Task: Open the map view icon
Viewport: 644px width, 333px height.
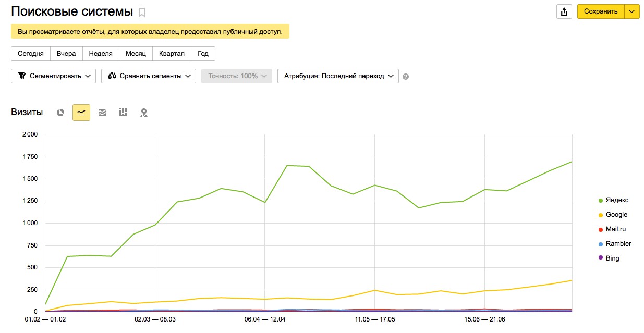Action: point(144,113)
